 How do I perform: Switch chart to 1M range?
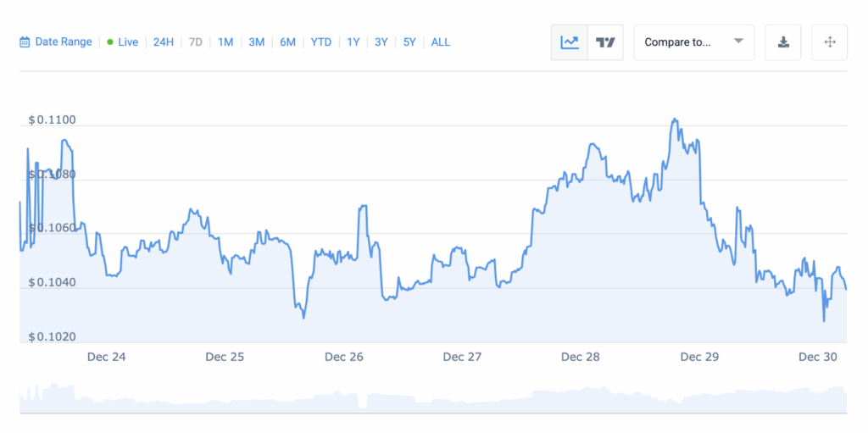click(225, 42)
